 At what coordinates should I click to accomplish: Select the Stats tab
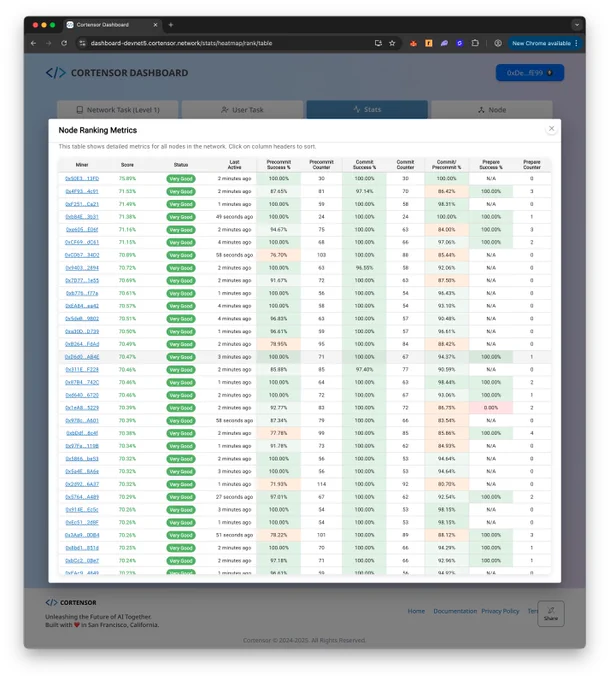367,110
